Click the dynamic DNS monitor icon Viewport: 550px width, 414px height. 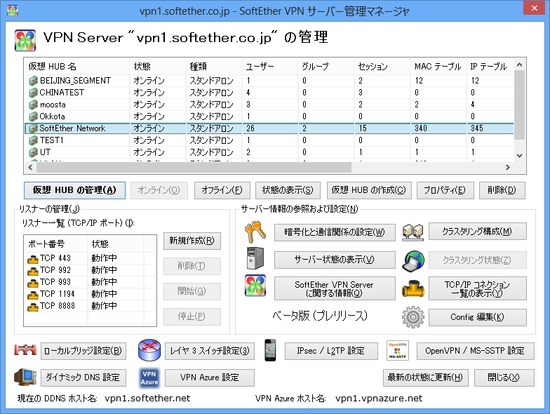point(25,377)
